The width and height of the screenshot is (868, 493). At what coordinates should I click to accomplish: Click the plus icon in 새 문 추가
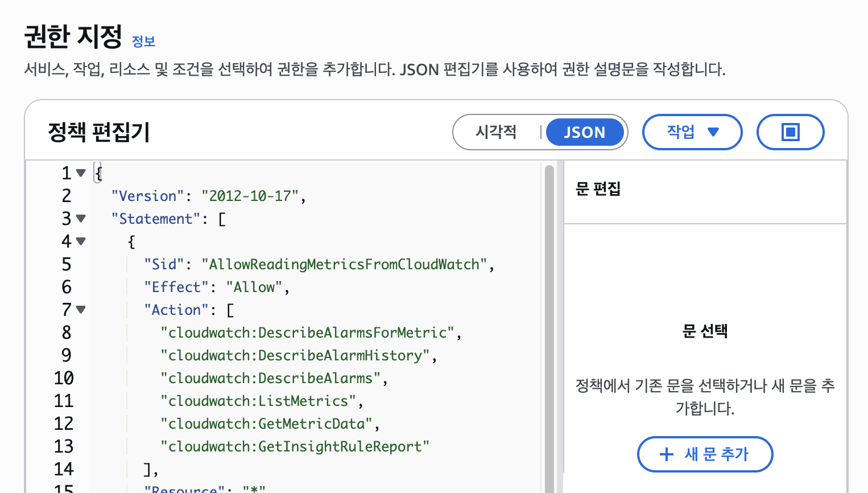point(666,454)
